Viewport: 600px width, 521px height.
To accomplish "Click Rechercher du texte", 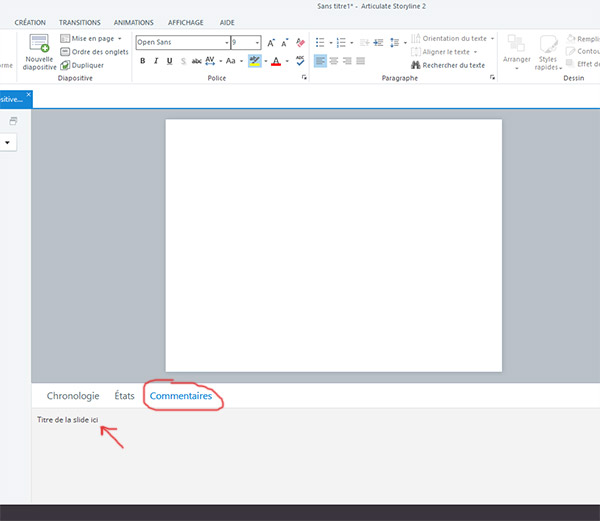I will pyautogui.click(x=448, y=65).
